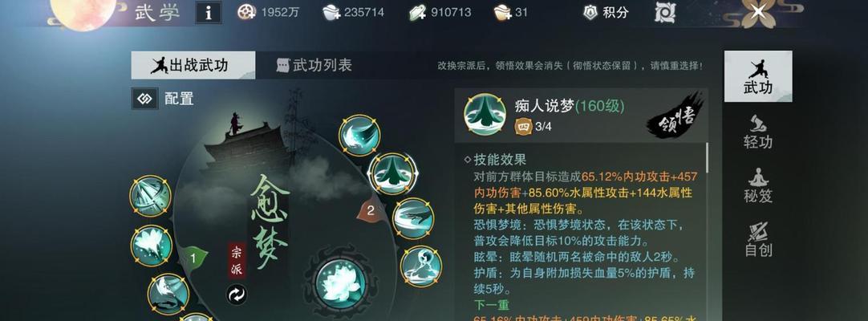Go to the 秘笈 side tab
This screenshot has height=321, width=868.
pos(758,185)
